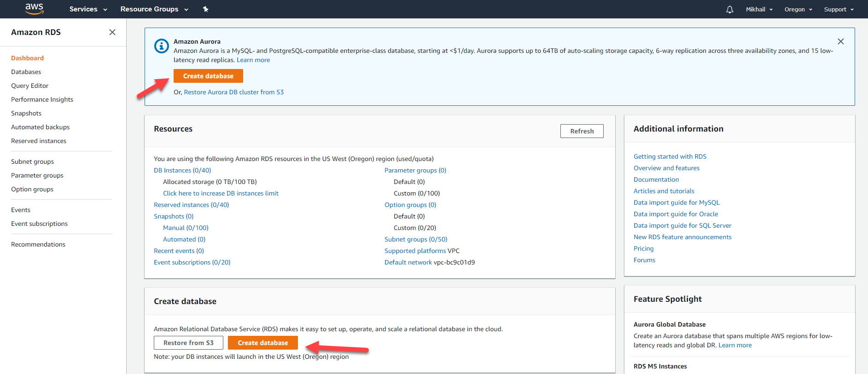This screenshot has height=374, width=868.
Task: Click the AWS logo home icon
Action: (35, 9)
